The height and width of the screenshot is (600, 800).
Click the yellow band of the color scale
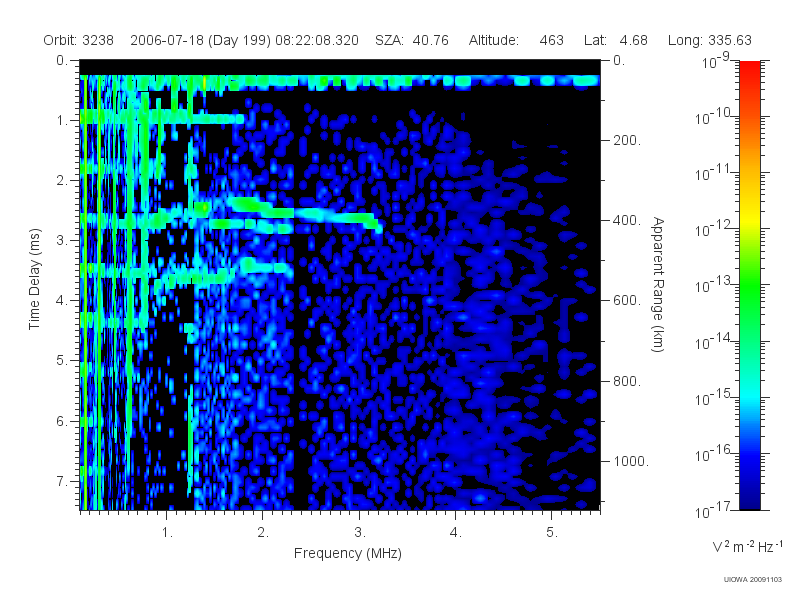point(749,223)
